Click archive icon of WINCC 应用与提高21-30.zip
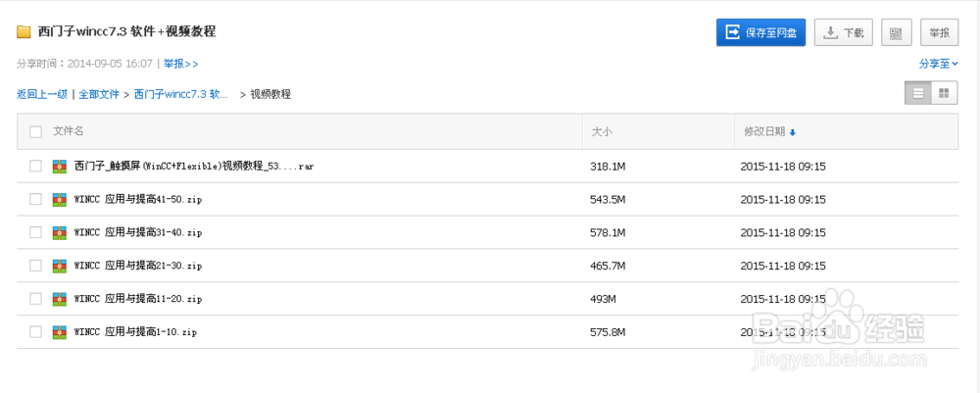 [60, 266]
